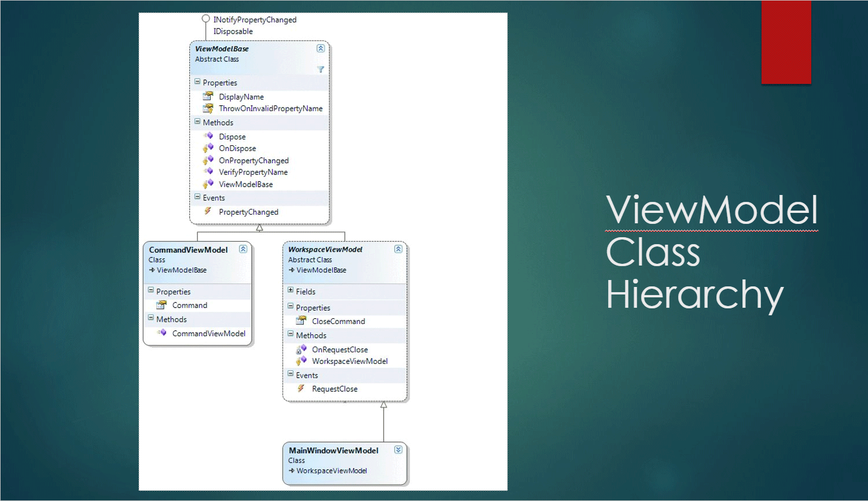Collapse WorkspaceViewModel Properties section
The width and height of the screenshot is (868, 501).
pos(290,307)
